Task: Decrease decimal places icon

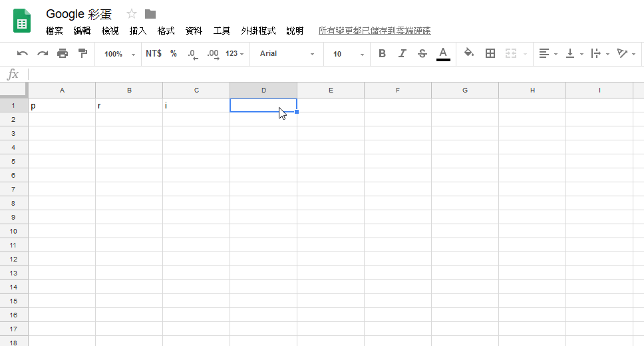Action: (x=192, y=54)
